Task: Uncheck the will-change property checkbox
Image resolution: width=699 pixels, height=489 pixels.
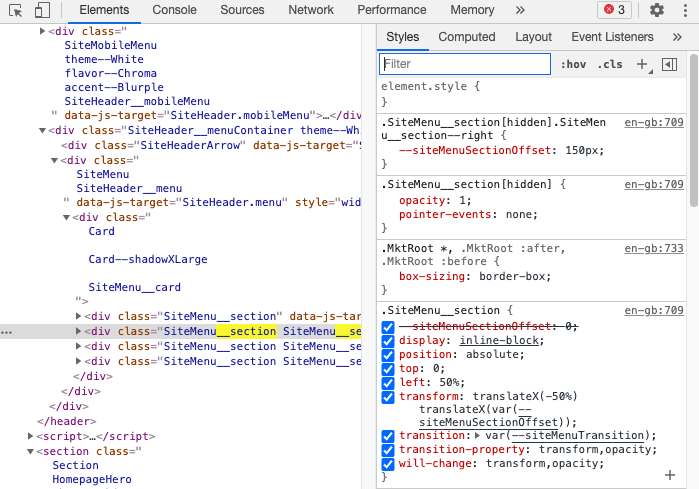Action: coord(388,464)
